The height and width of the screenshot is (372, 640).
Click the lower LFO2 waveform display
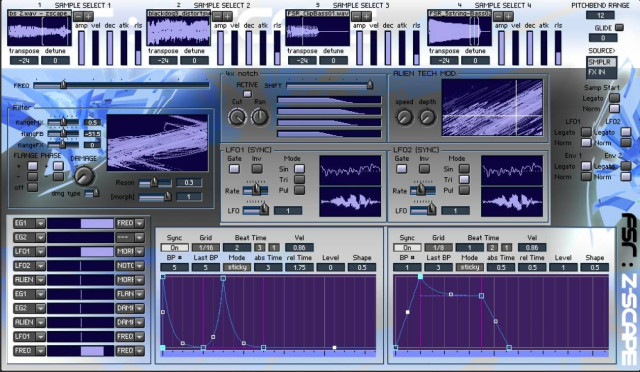point(512,202)
